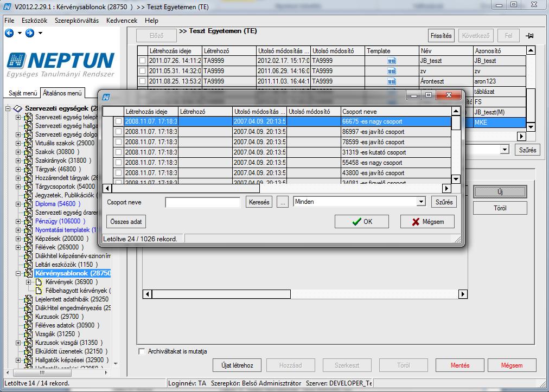Click the Kurzusok (29700) node icon
This screenshot has width=549, height=392.
click(28, 317)
